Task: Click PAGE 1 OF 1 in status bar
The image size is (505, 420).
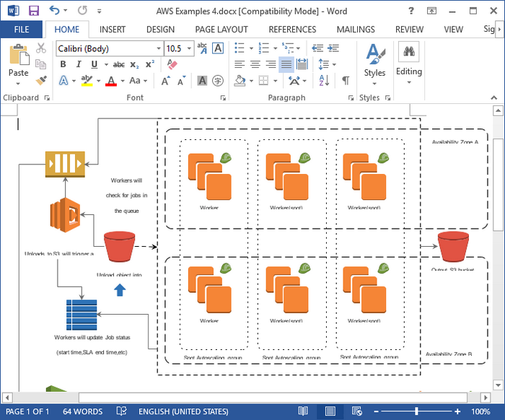Action: tap(27, 411)
